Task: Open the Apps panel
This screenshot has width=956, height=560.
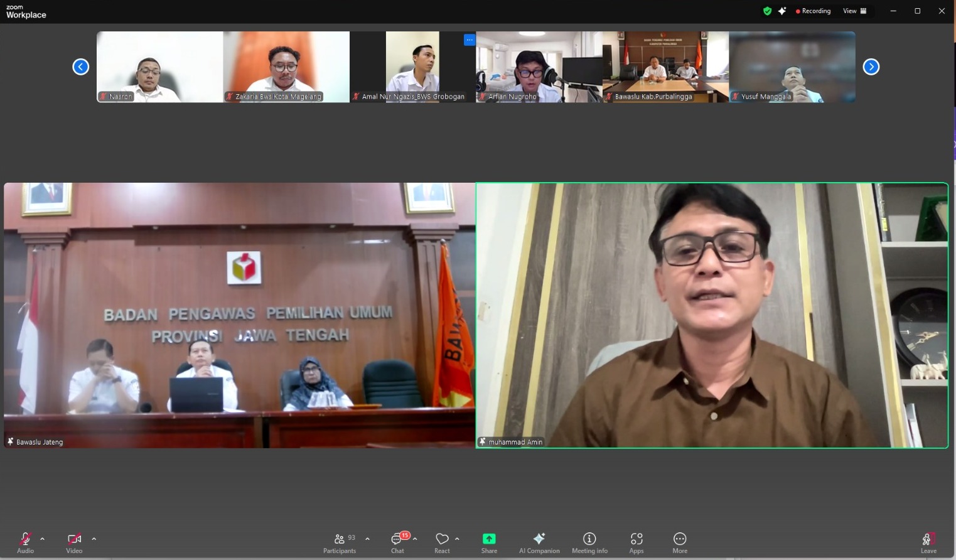Action: tap(636, 542)
